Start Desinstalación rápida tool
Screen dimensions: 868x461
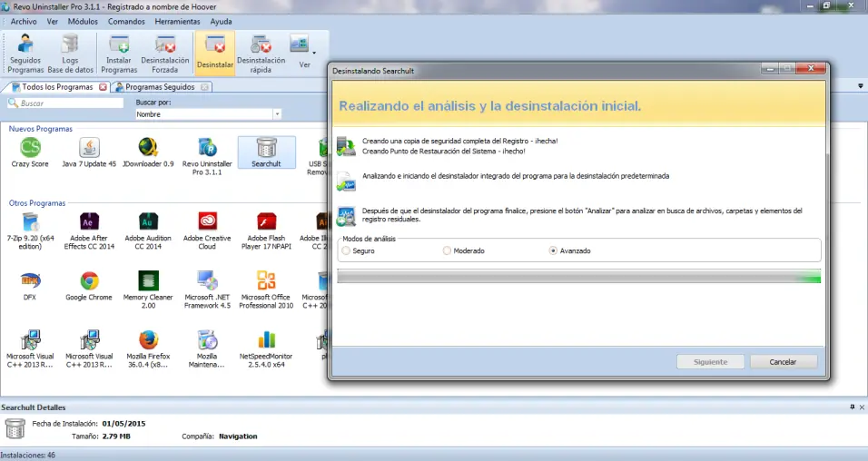[261, 54]
